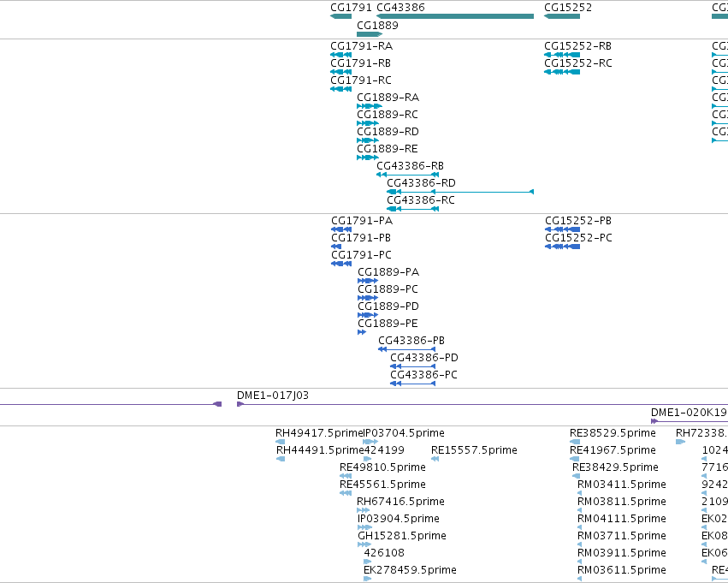Select protein CG1791-PA

(x=362, y=221)
